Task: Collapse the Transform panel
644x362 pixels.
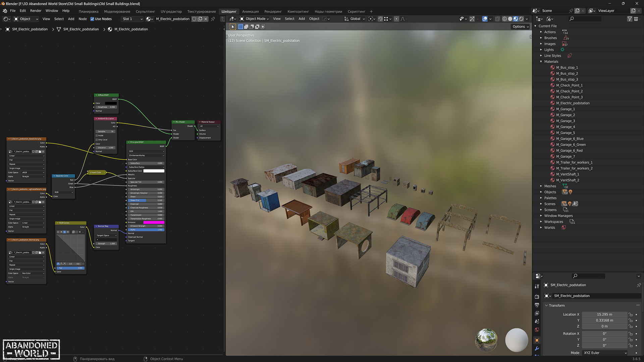Action: [547, 305]
